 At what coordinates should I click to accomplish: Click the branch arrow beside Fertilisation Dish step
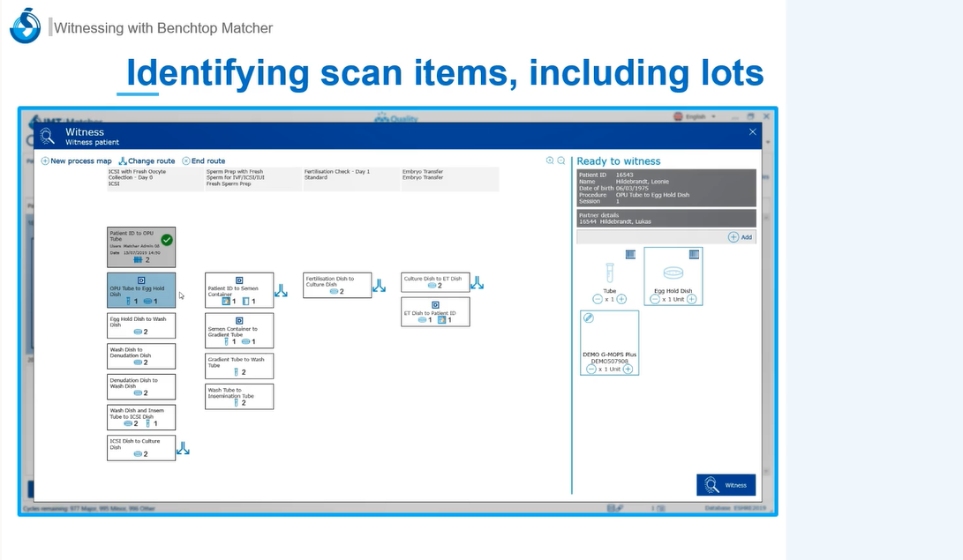point(379,286)
